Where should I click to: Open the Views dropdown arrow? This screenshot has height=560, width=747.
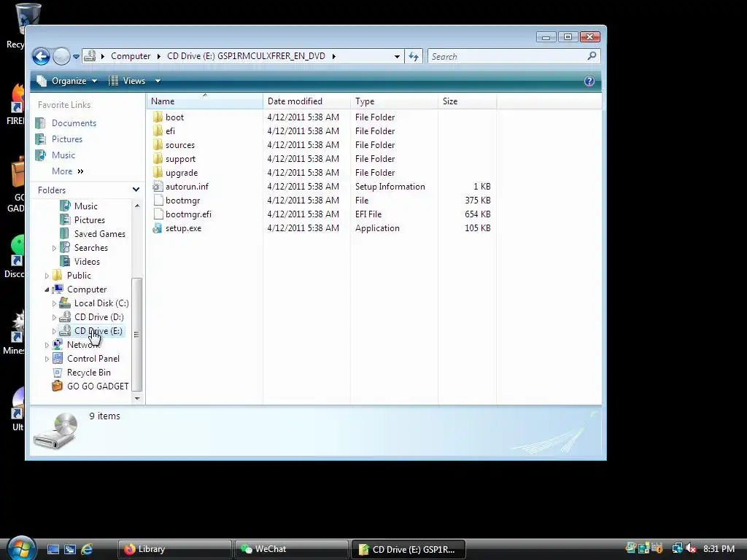[158, 81]
